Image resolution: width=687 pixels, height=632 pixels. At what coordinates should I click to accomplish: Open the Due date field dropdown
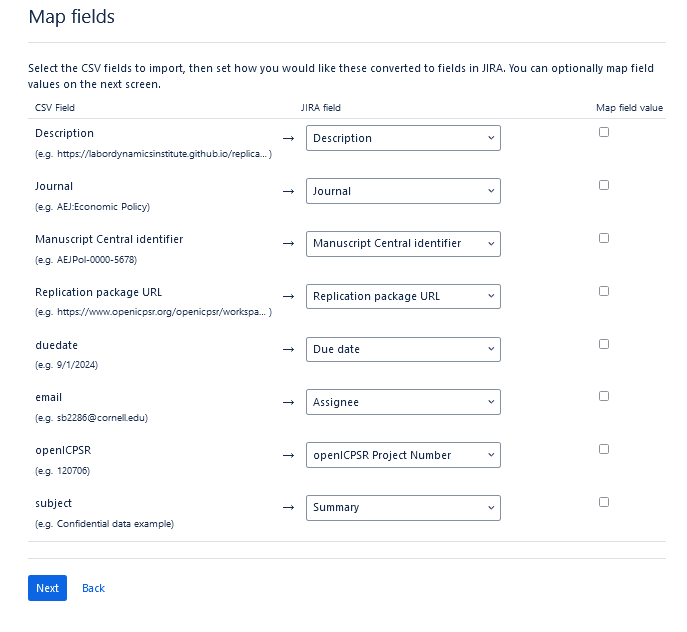coord(403,349)
